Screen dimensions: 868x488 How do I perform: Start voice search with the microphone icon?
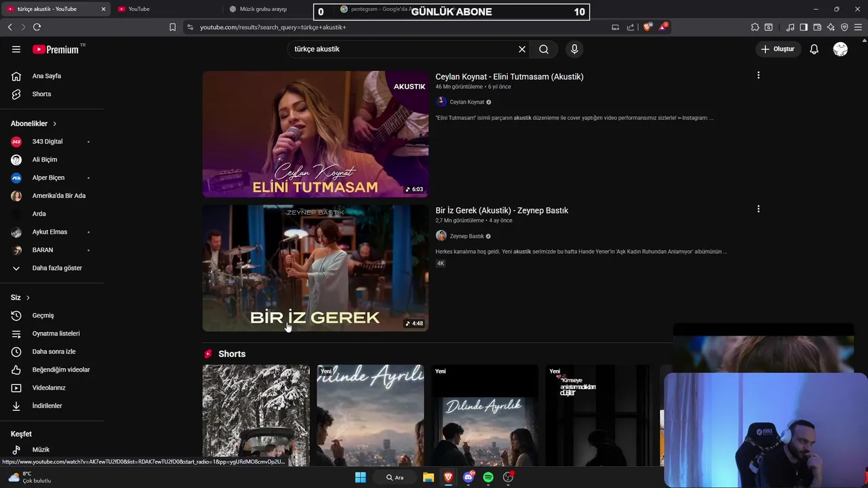[574, 49]
